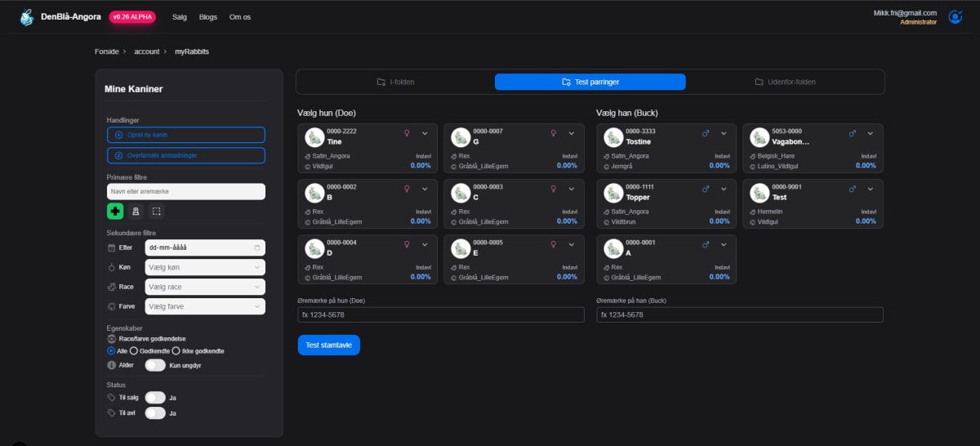Screen dimensions: 980x446
Task: Click the Overførsels anmodninger button
Action: coord(186,155)
